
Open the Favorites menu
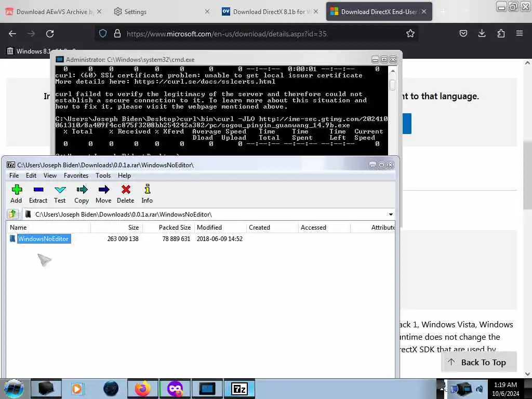pos(76,176)
